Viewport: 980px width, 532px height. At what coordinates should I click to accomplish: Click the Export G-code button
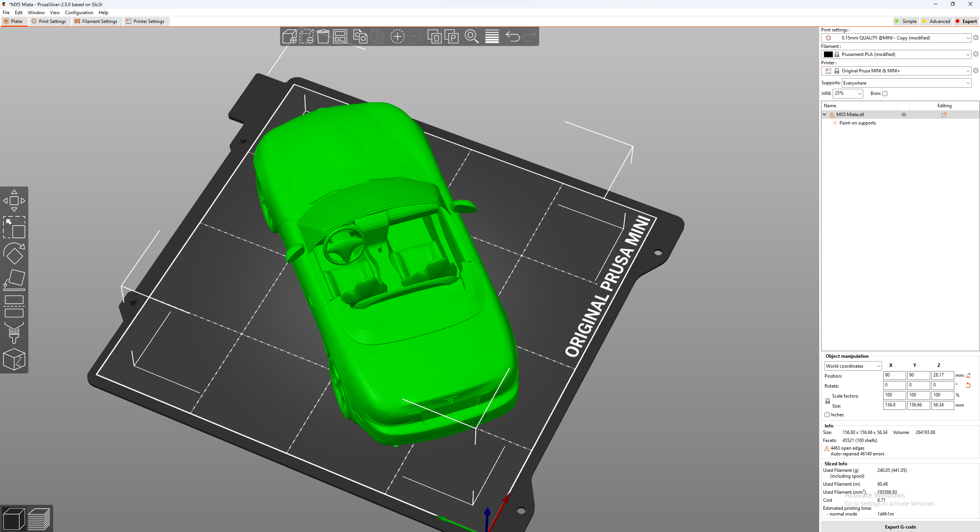pos(900,527)
